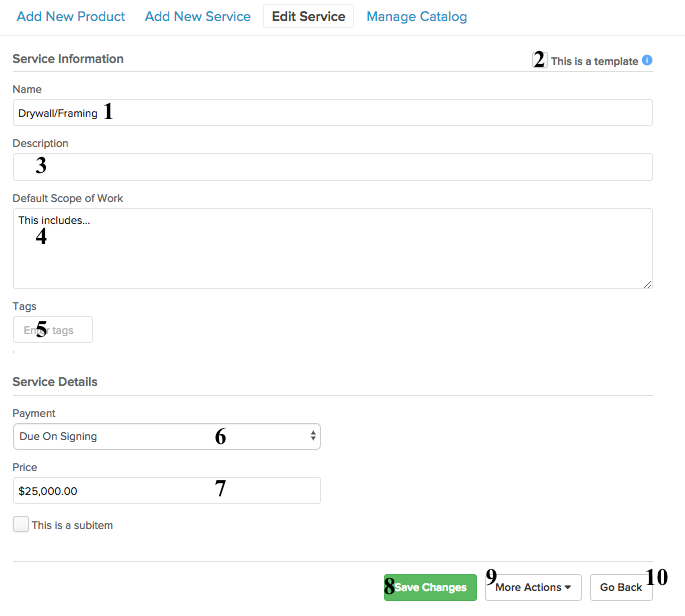Click the green Save Changes button
The width and height of the screenshot is (685, 616).
[430, 588]
